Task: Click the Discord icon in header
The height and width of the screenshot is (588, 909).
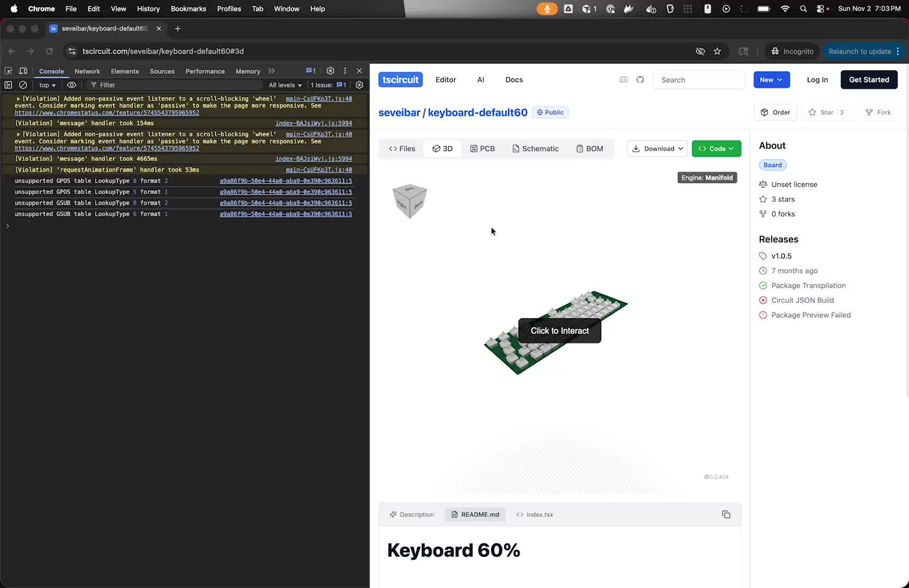Action: point(624,79)
